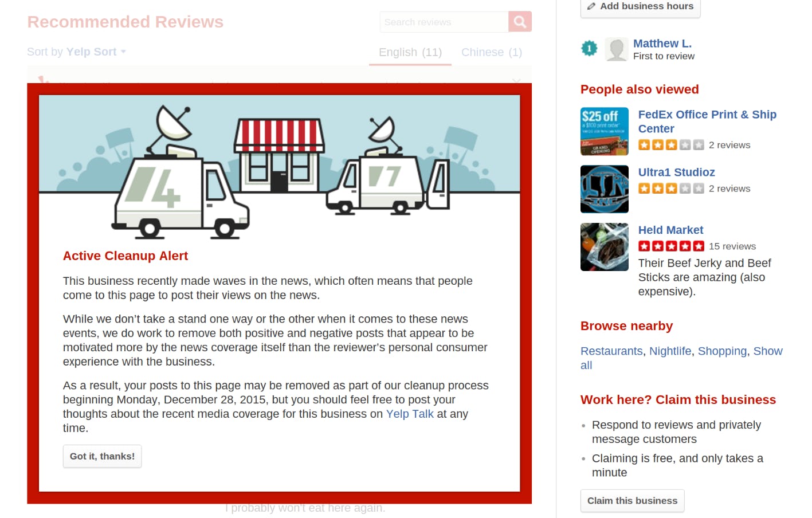Screen dimensions: 812x518
Task: Open the Yelp Talk link
Action: click(x=410, y=414)
